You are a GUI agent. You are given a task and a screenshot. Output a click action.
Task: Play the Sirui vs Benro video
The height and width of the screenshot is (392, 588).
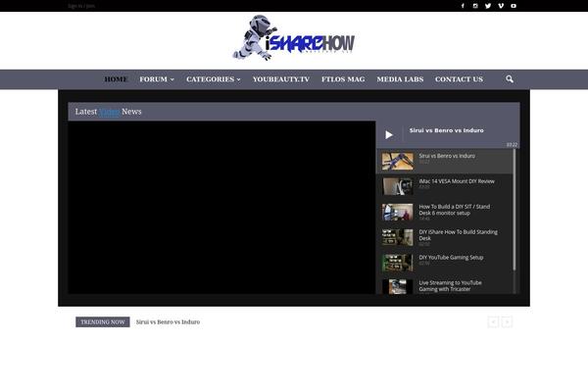(x=389, y=134)
